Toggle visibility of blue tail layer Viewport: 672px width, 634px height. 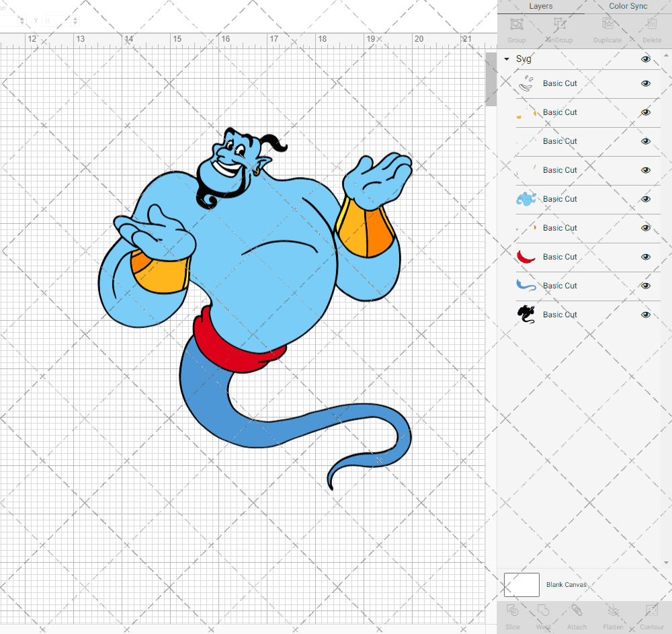point(646,286)
